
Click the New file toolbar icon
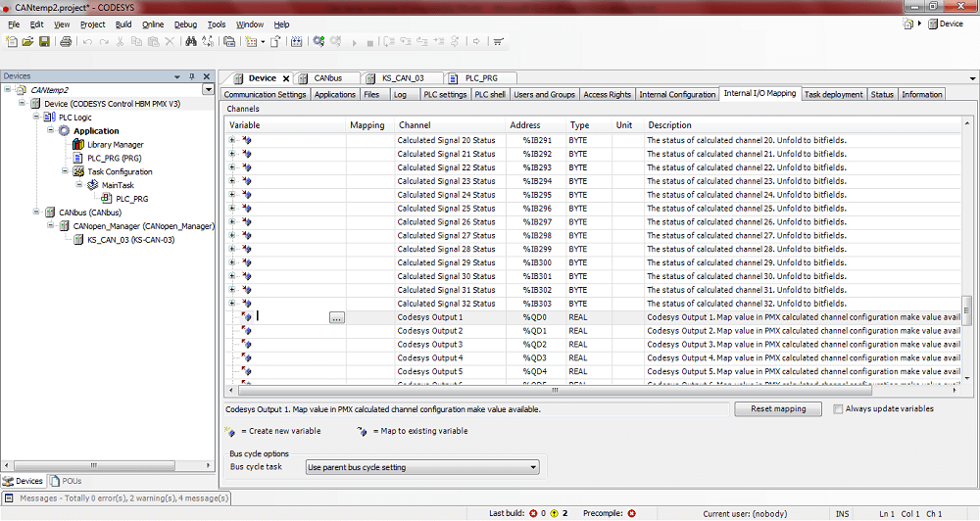[11, 41]
